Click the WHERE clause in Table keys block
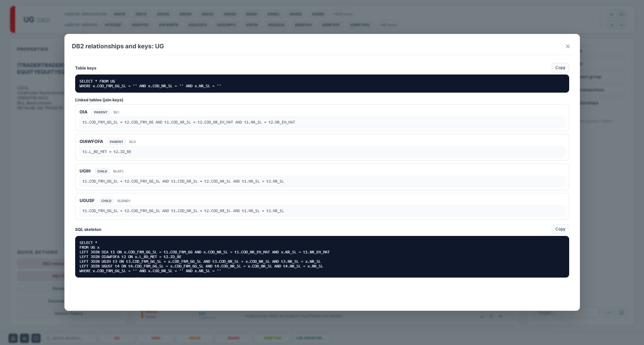This screenshot has width=644, height=345. (x=150, y=86)
